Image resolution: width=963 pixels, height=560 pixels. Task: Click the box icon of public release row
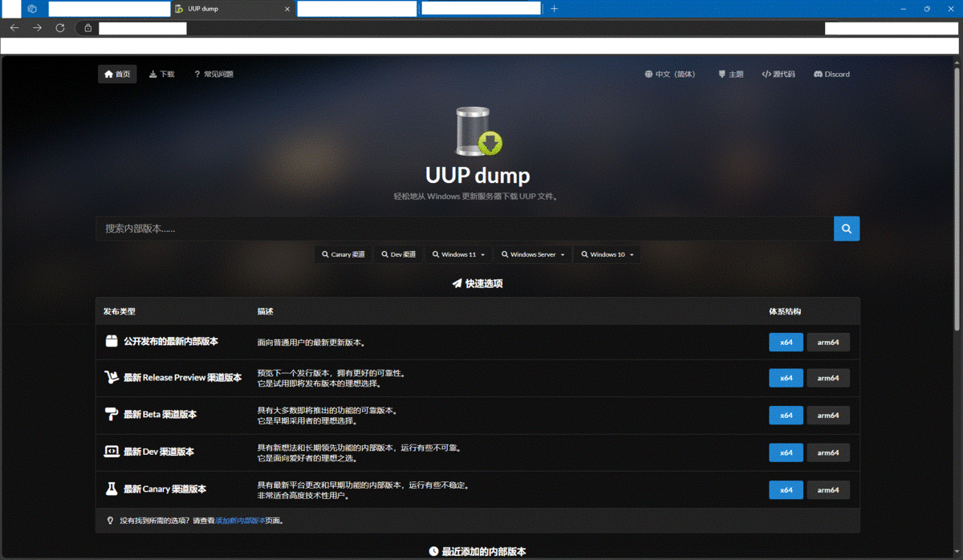(112, 342)
